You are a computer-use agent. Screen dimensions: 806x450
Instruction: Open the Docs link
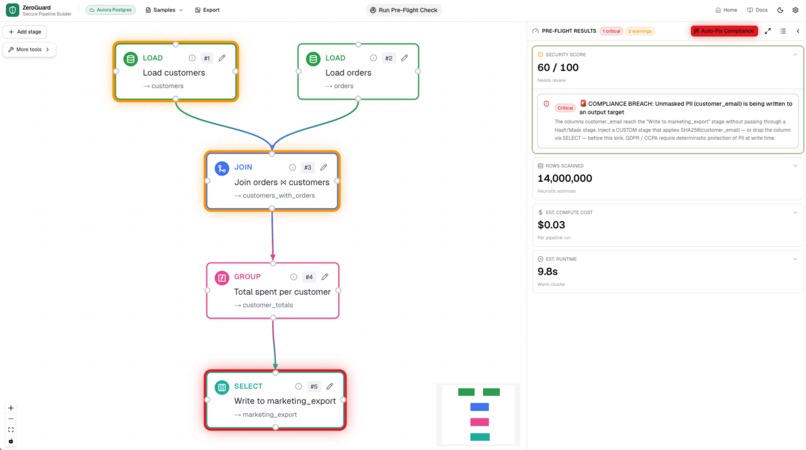click(x=757, y=10)
